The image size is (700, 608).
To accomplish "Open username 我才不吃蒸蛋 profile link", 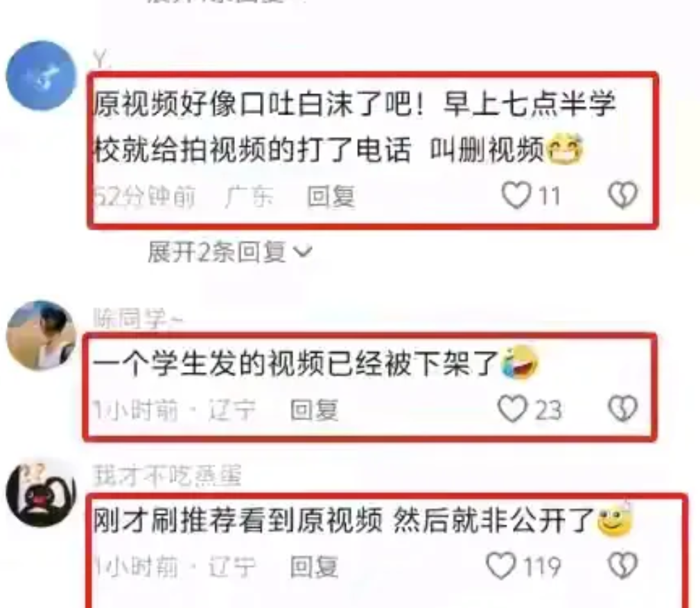I will (167, 475).
